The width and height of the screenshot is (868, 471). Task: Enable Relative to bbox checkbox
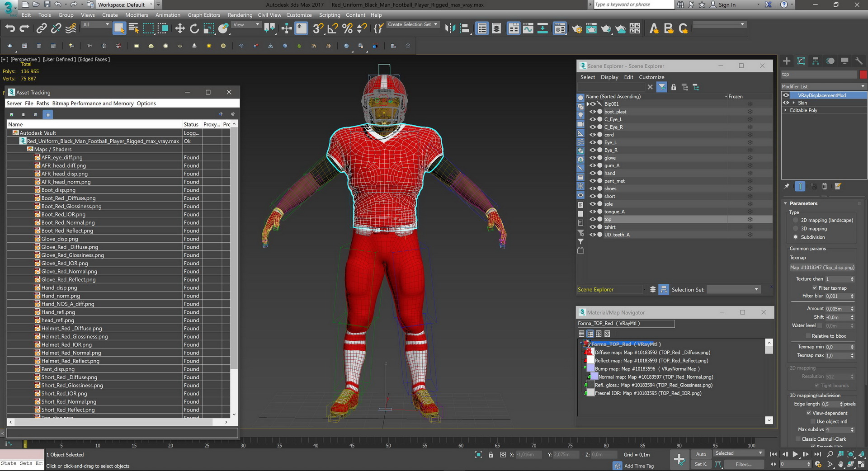coord(808,336)
